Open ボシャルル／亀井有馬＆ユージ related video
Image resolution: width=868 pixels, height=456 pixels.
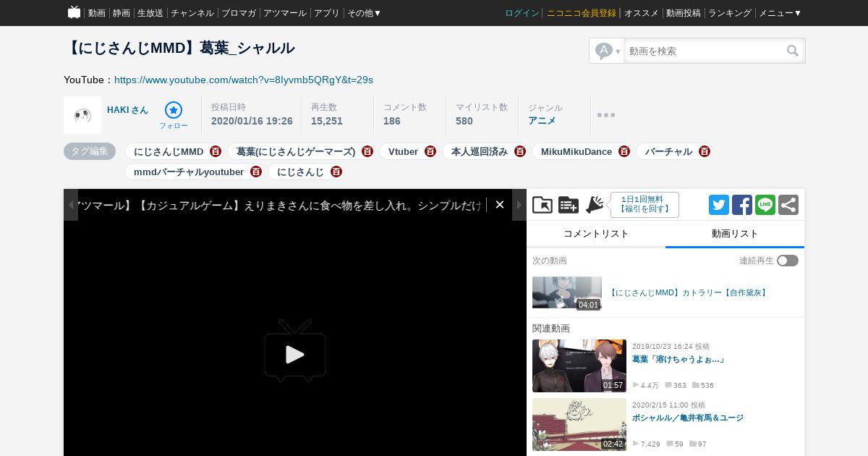click(687, 418)
